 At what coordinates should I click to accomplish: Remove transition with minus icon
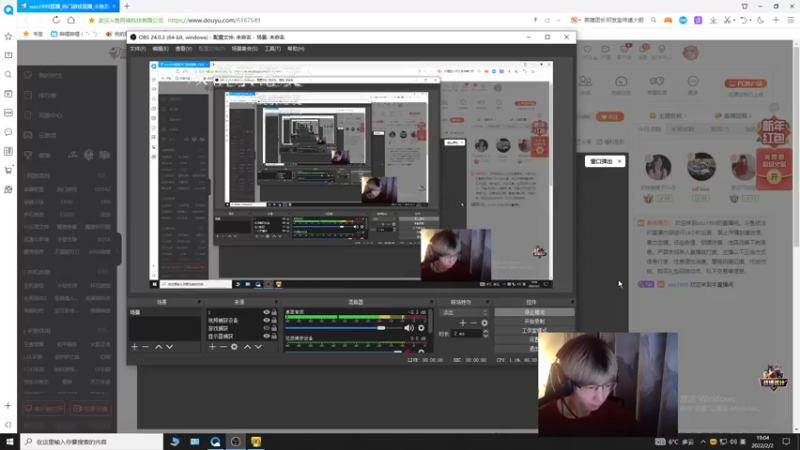point(473,323)
